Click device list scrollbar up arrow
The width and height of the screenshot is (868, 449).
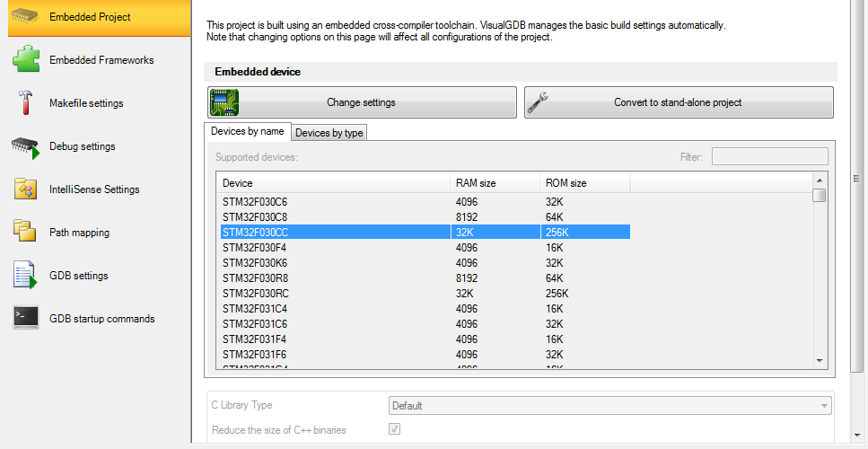(820, 180)
